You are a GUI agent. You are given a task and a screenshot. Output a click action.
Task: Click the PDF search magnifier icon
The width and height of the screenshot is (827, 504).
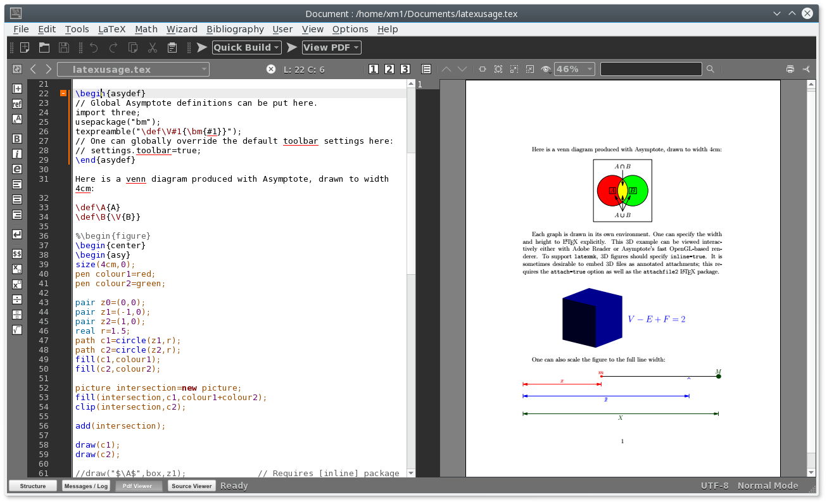click(x=710, y=69)
